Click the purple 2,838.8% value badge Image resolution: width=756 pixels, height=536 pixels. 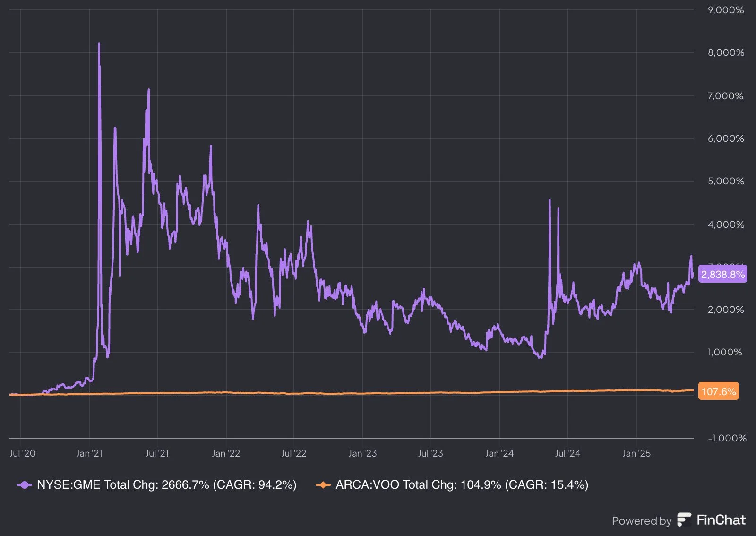[x=722, y=274]
